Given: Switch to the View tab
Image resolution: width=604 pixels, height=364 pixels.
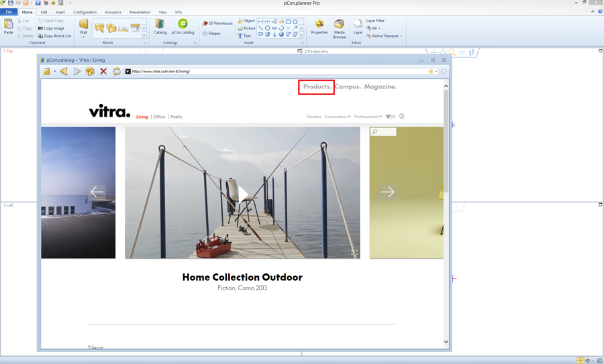Looking at the screenshot, I should 163,12.
